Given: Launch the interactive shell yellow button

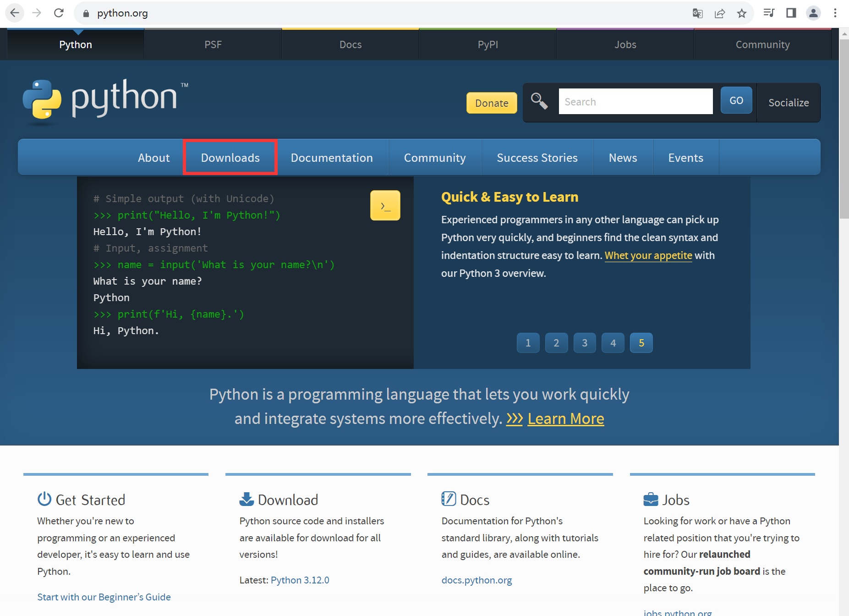Looking at the screenshot, I should point(385,205).
